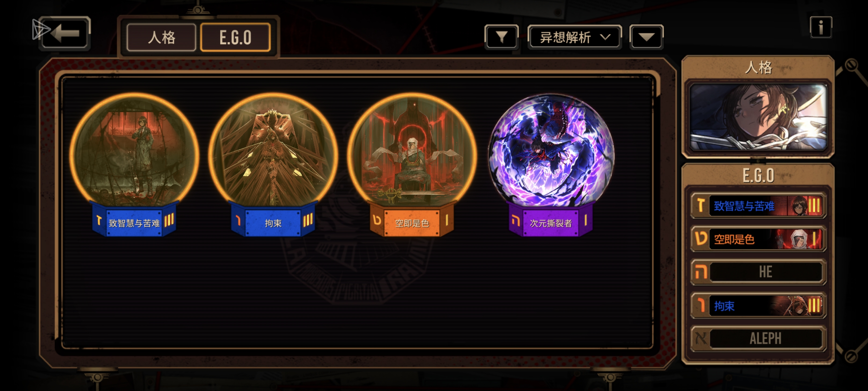Toggle equipped 空即是色 TETH slot
Screen dimensions: 868x391
click(758, 239)
